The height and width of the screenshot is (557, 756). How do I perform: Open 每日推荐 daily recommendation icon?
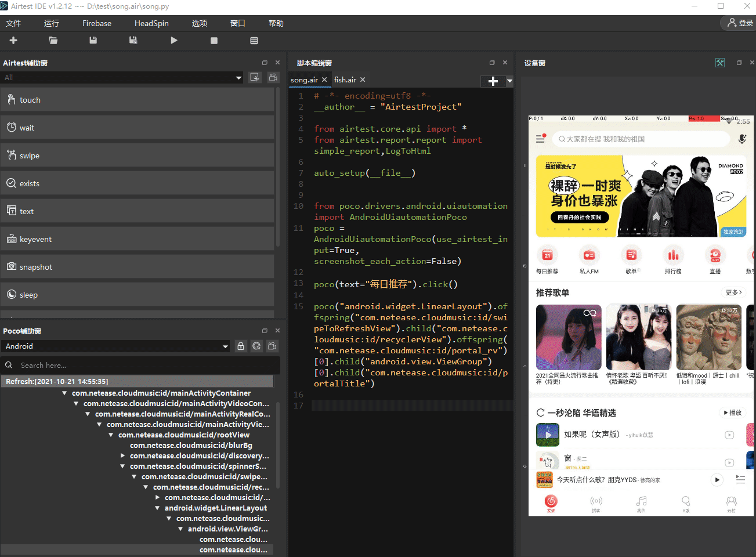pyautogui.click(x=547, y=260)
